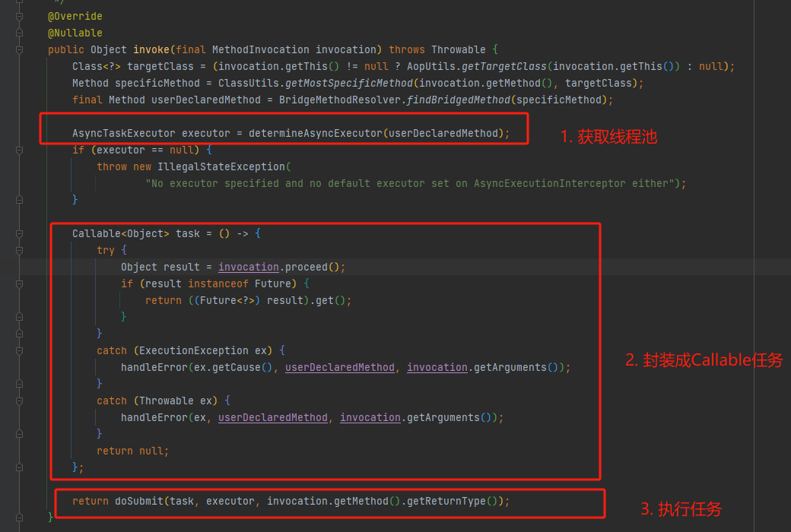Click '(Future<?>)' cast in the return line

pos(227,300)
